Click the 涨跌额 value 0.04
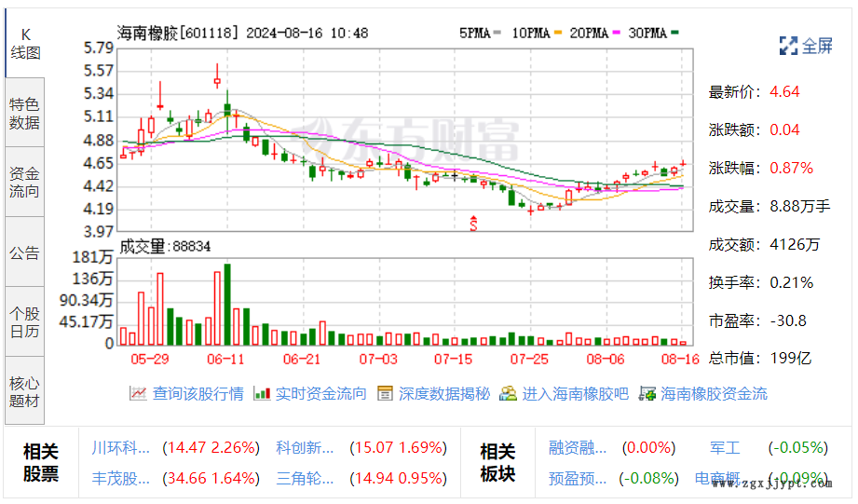 click(x=784, y=129)
